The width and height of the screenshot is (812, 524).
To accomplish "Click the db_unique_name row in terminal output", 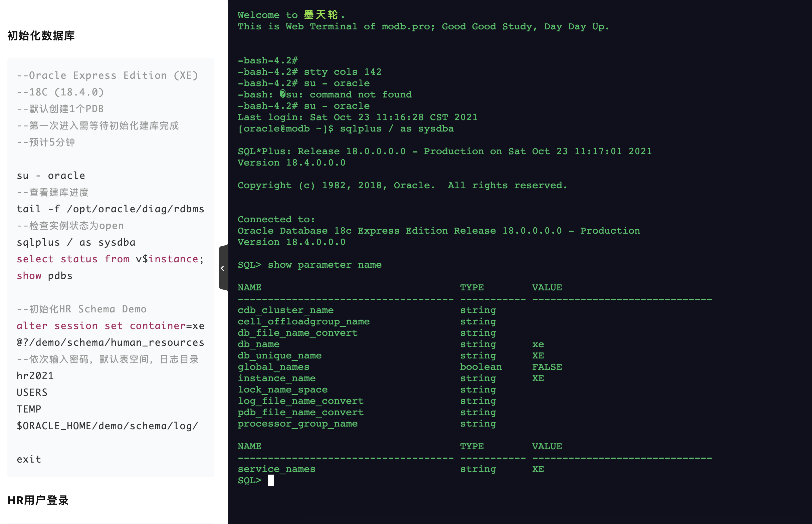I will click(279, 355).
